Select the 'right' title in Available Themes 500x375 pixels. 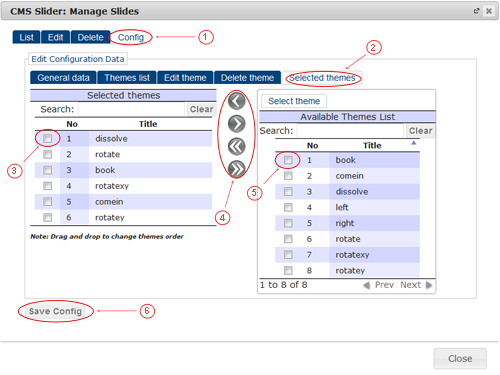pos(345,223)
